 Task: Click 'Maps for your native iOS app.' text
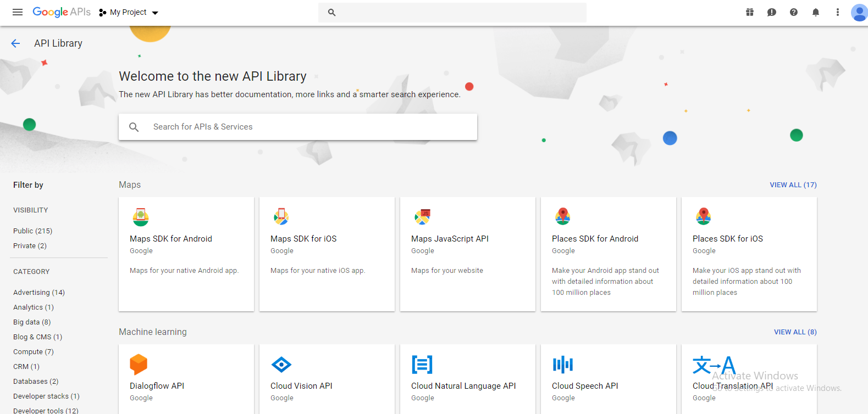tap(318, 271)
